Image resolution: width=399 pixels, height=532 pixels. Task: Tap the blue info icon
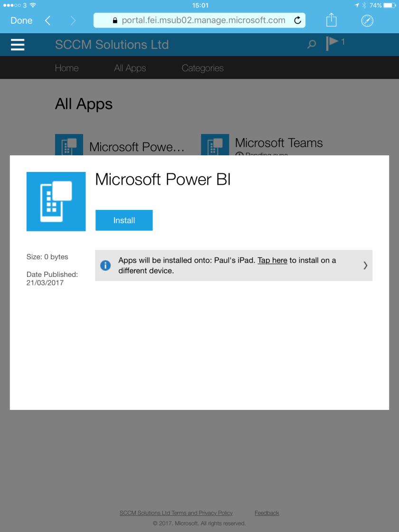106,266
